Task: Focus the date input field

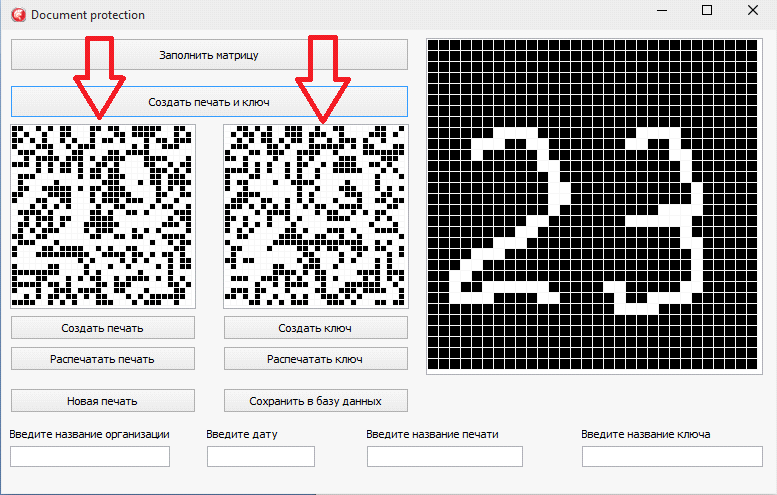Action: [x=261, y=456]
